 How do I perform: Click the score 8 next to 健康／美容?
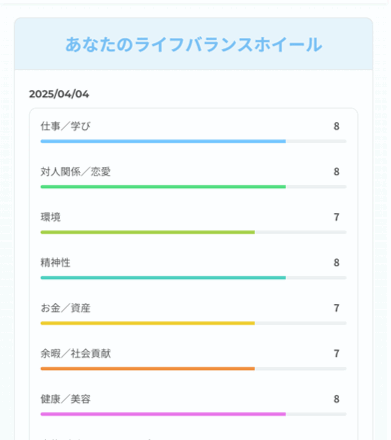[336, 399]
